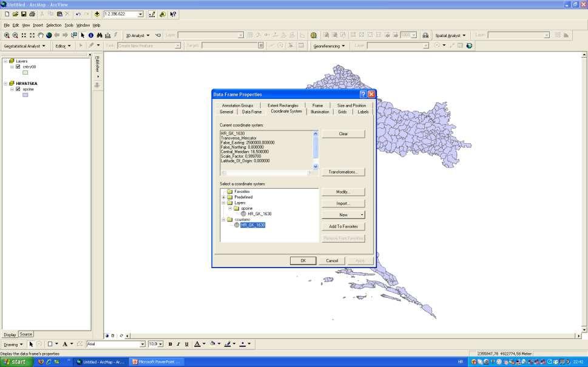
Task: Click the Fixed Zoom In icon
Action: pyautogui.click(x=24, y=35)
